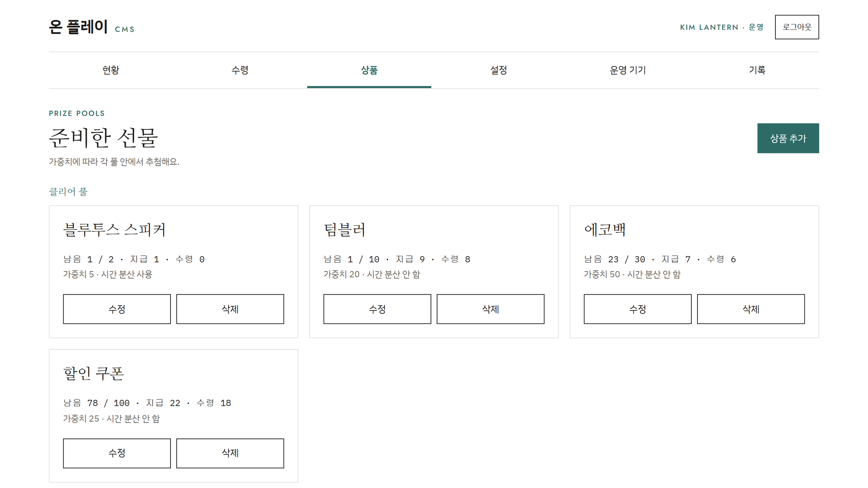This screenshot has height=488, width=868.
Task: Click the text 가중치 20 · 시간 분산 안 함
Action: point(372,275)
